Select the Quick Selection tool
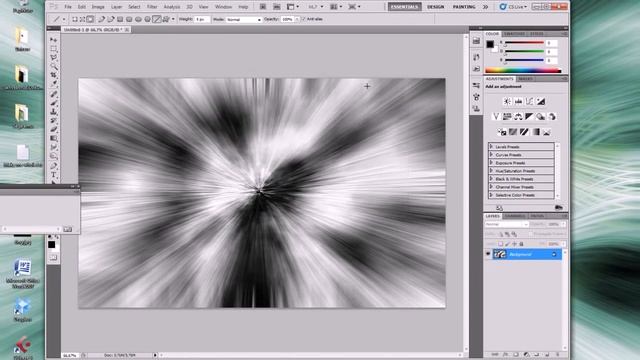Image resolution: width=640 pixels, height=360 pixels. 53,67
